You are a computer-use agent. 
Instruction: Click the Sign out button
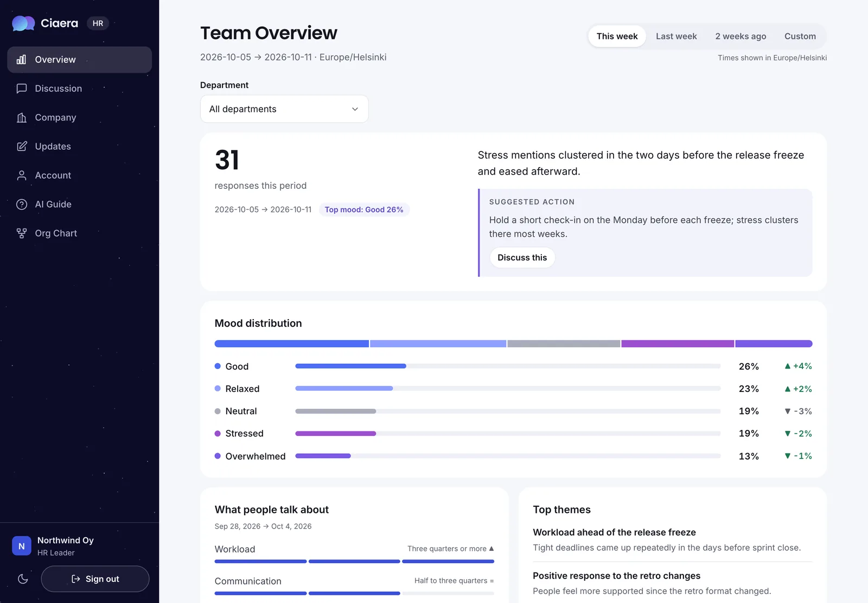(x=95, y=579)
